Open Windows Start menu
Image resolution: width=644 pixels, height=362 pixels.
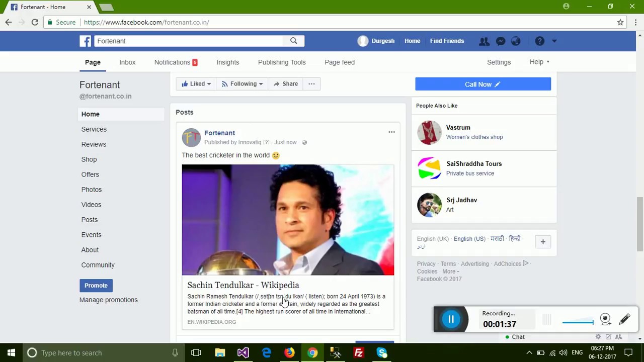pyautogui.click(x=11, y=353)
